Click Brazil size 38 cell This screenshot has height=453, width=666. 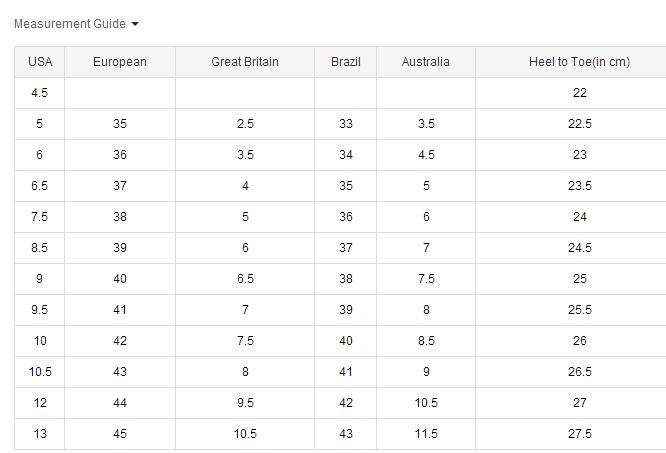(346, 279)
